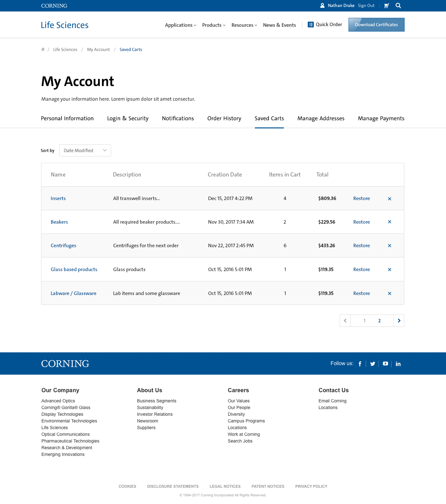Click the Quick Order list icon

[311, 25]
